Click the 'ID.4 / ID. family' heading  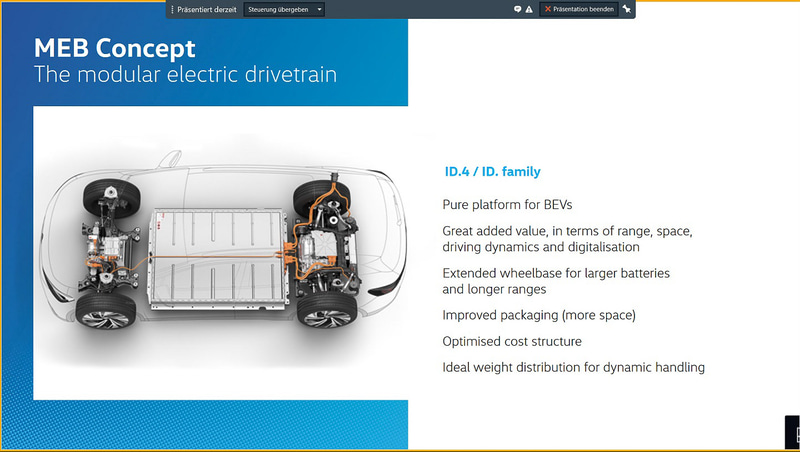click(x=492, y=172)
